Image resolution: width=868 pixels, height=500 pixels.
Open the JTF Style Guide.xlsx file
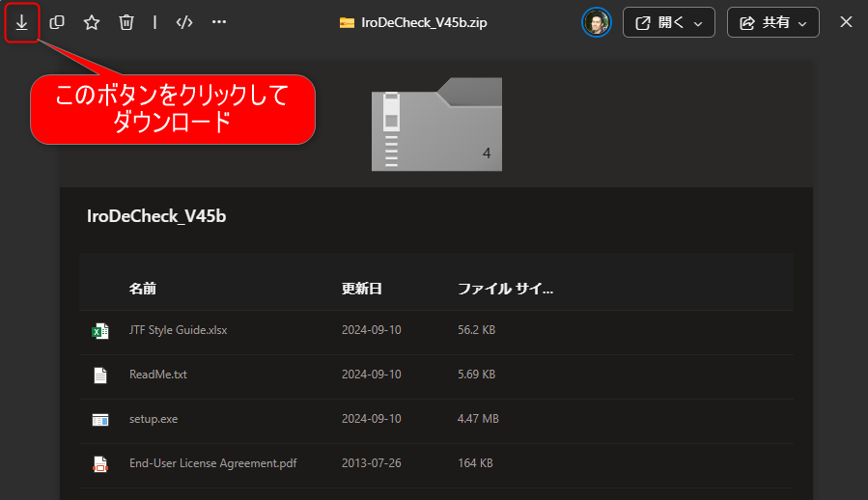click(x=178, y=330)
